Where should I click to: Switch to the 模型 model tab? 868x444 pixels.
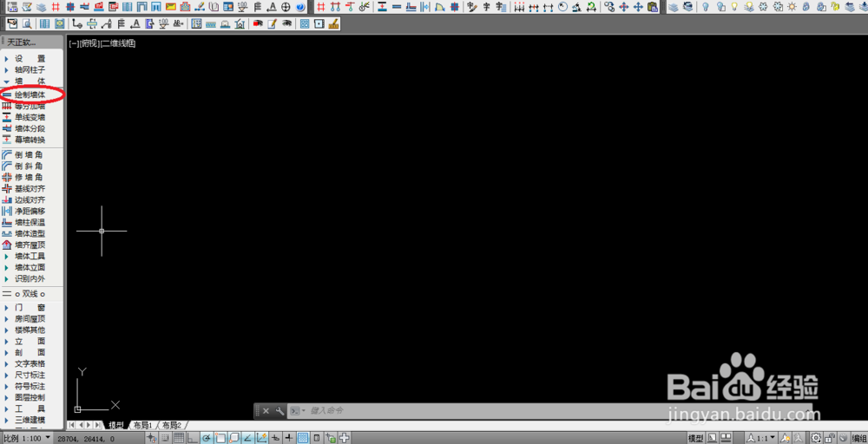(x=116, y=425)
